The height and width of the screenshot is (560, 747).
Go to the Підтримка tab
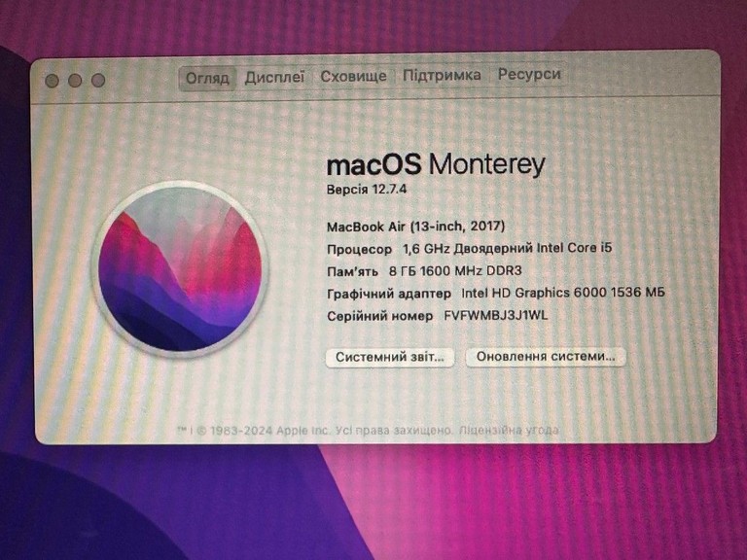pyautogui.click(x=442, y=75)
